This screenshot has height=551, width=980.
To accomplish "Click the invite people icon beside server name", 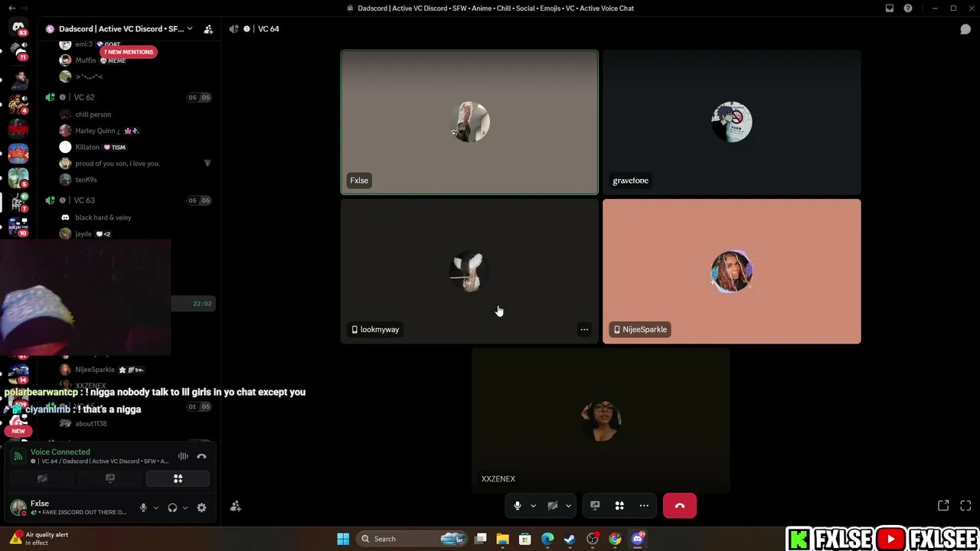I will (x=208, y=29).
